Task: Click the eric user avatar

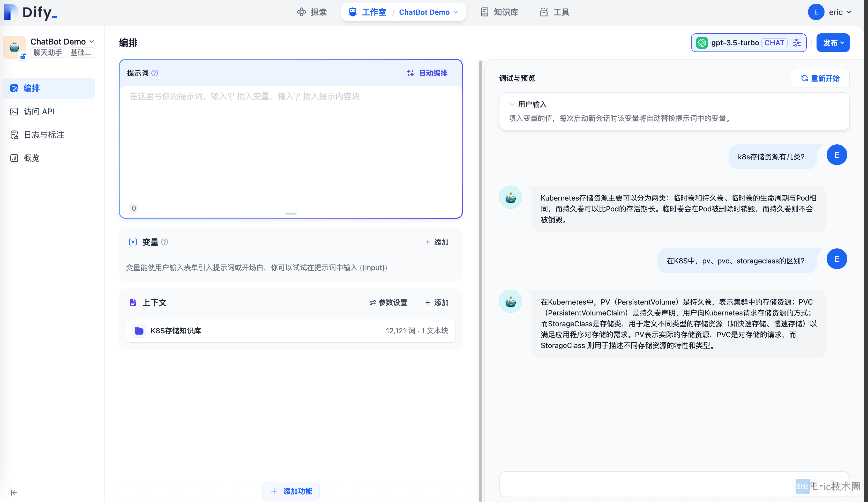Action: (816, 12)
